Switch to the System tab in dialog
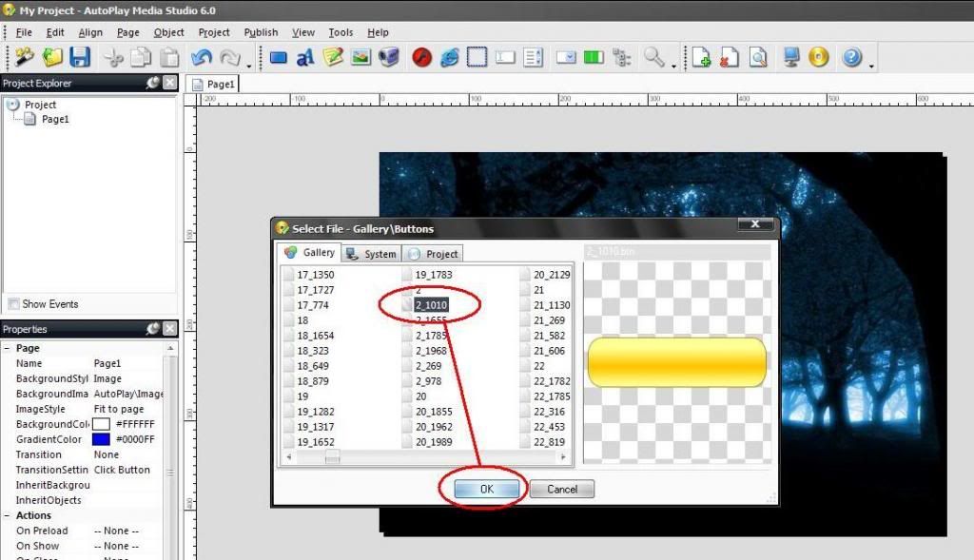 click(x=371, y=254)
